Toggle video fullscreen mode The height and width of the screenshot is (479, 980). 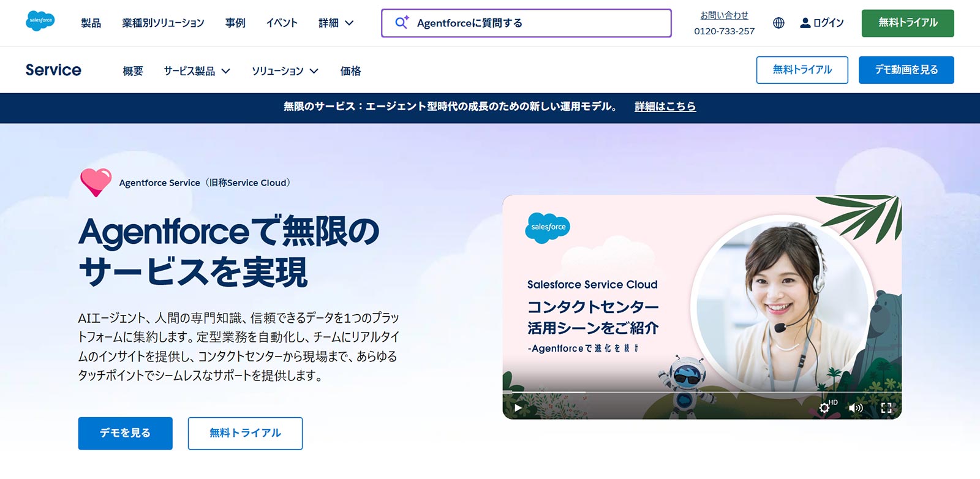coord(886,407)
